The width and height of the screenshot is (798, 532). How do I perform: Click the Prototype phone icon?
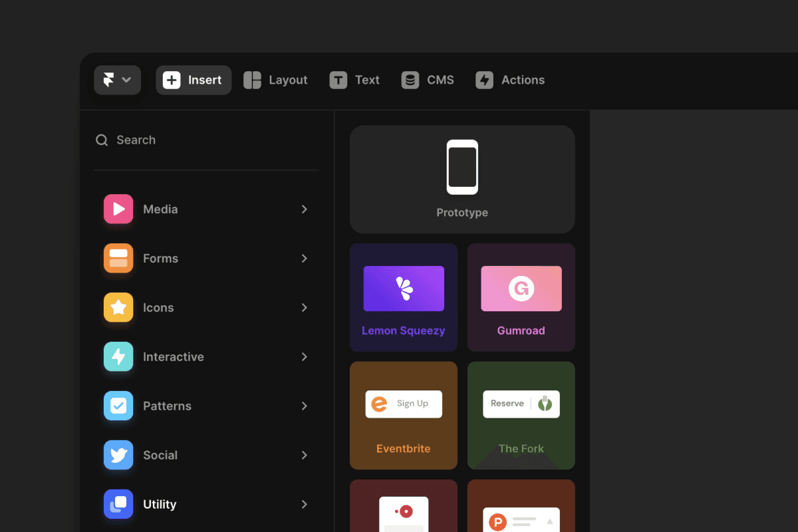(x=462, y=167)
